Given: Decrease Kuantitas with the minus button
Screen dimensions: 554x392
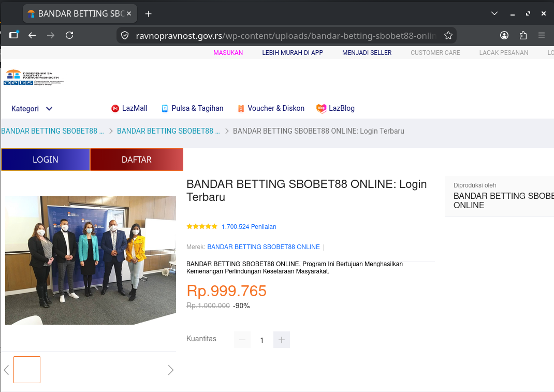Looking at the screenshot, I should coord(242,340).
